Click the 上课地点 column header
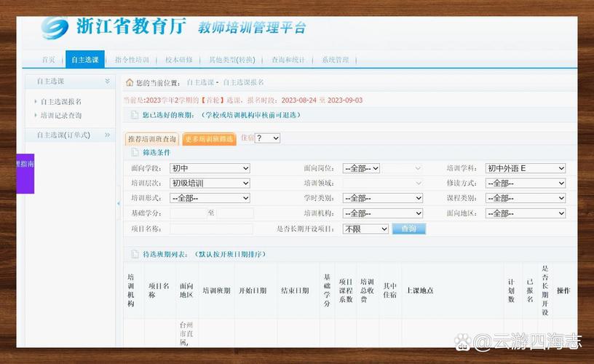Image resolution: width=594 pixels, height=364 pixels. point(420,290)
